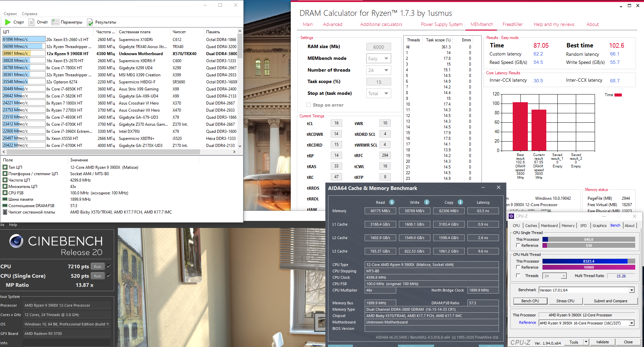Click the Шина памяти memory icon
Screen dimensions: 644x347
(x=5, y=199)
